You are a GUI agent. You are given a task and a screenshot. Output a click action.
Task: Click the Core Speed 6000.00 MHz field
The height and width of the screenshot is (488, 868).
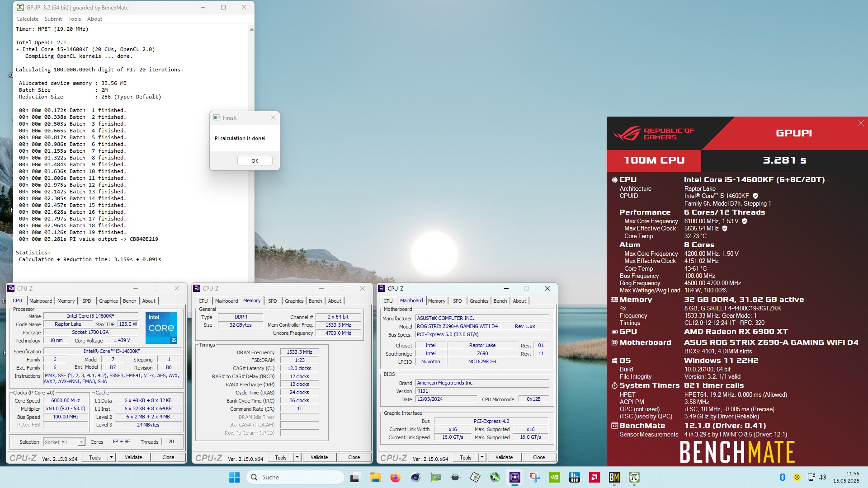click(66, 401)
